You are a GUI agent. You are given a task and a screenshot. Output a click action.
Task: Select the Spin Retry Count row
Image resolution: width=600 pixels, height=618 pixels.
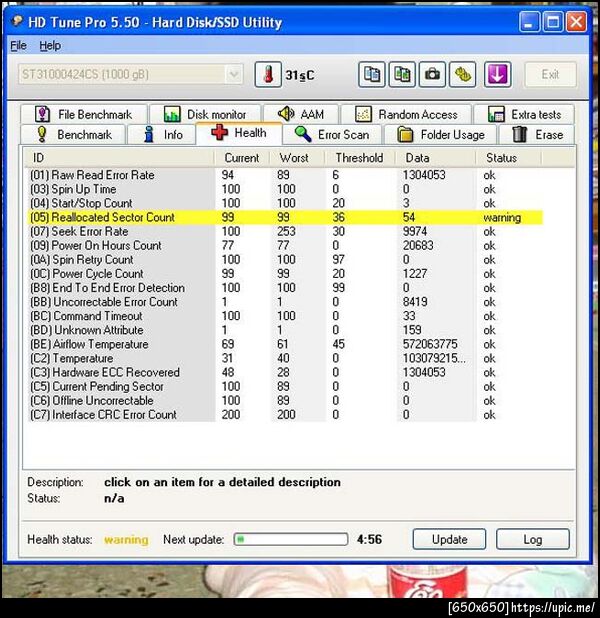tap(285, 259)
